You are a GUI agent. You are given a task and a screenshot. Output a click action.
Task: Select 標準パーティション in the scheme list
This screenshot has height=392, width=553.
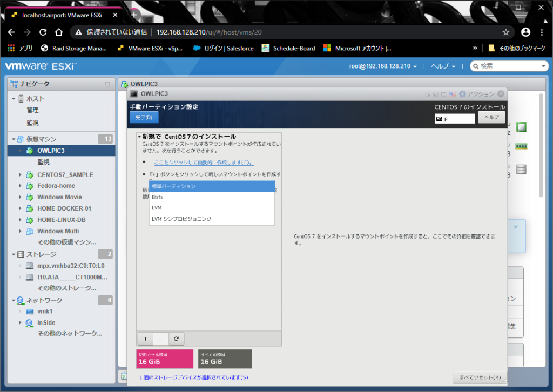click(x=212, y=186)
